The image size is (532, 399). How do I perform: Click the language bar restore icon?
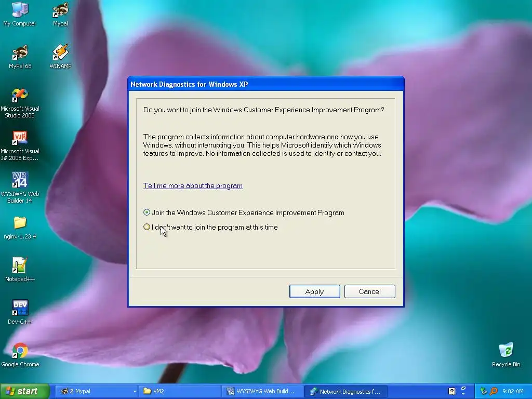(x=463, y=389)
